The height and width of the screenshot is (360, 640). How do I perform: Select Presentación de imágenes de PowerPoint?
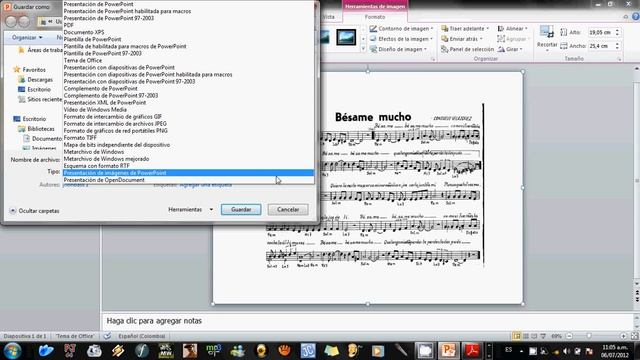(x=189, y=173)
